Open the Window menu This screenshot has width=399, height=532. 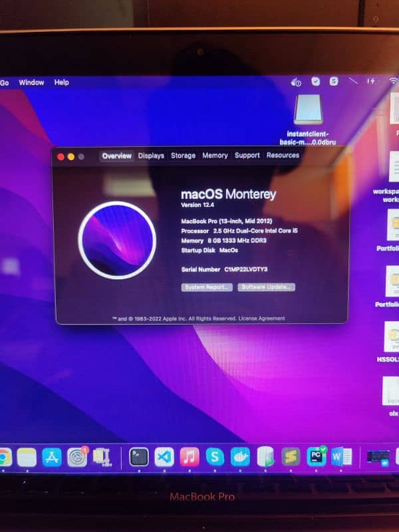pyautogui.click(x=31, y=82)
